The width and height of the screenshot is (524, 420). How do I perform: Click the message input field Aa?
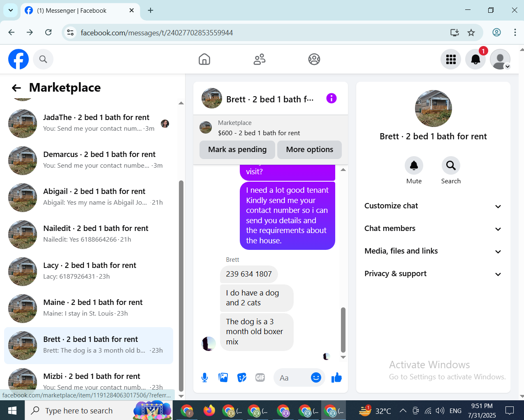[x=293, y=378]
